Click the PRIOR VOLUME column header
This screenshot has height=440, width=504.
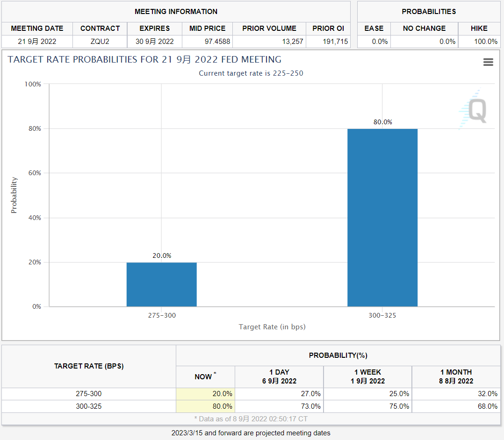tap(269, 28)
